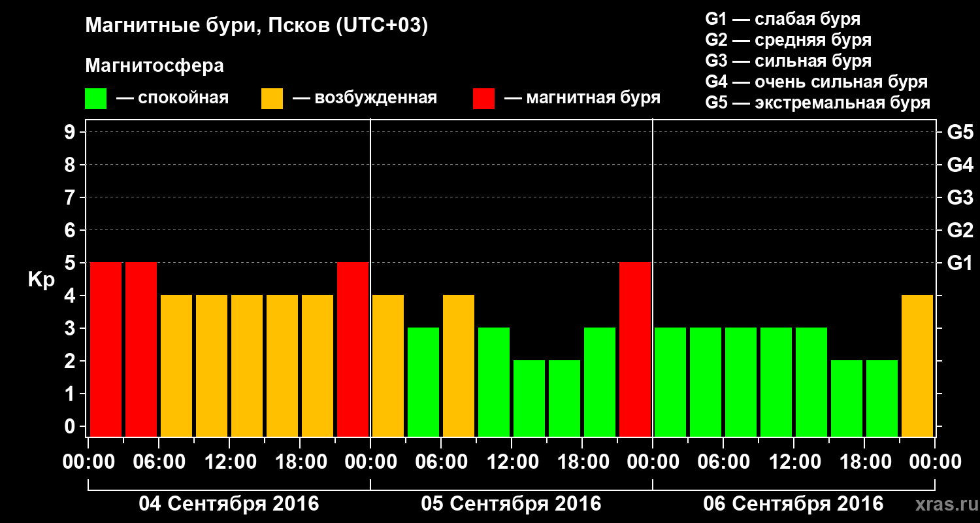Click the 'G5' label on the right axis
The image size is (980, 523).
[x=960, y=132]
